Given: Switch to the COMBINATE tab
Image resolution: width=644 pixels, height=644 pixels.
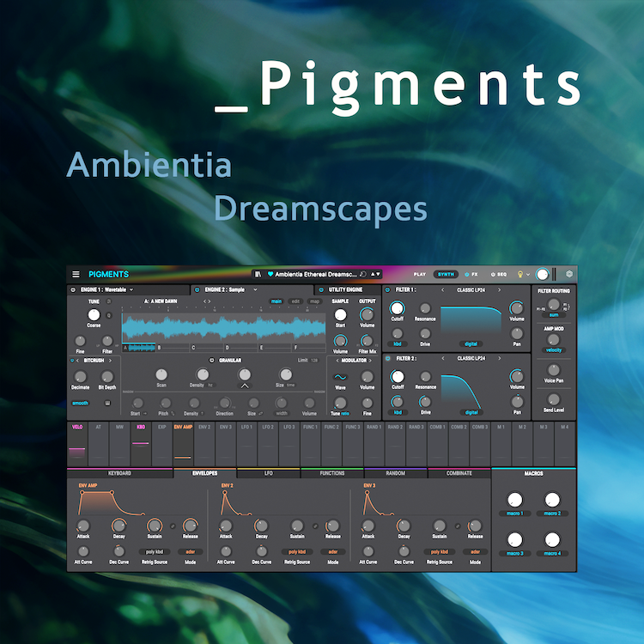Looking at the screenshot, I should point(459,473).
